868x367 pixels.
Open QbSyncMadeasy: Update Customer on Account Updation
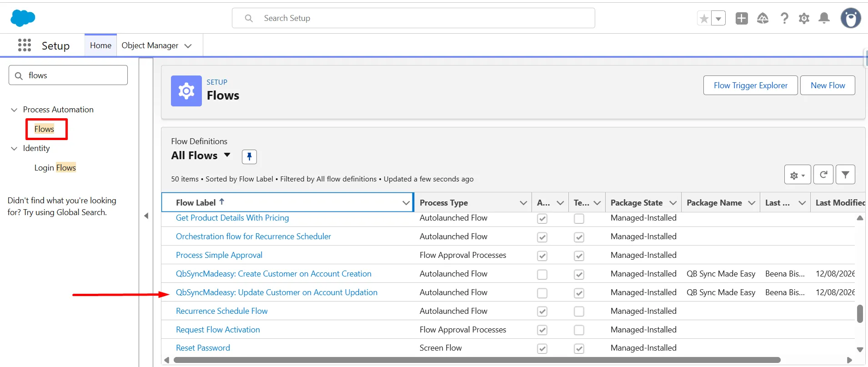tap(276, 292)
